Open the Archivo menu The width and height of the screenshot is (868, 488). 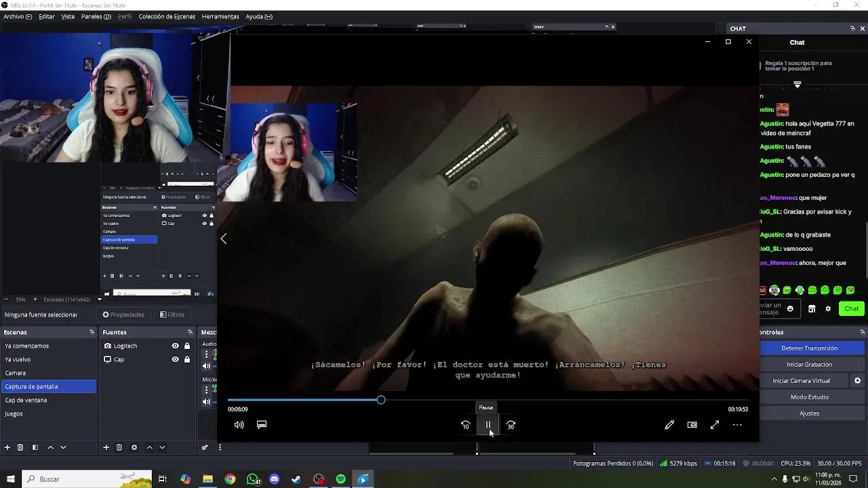pos(18,16)
